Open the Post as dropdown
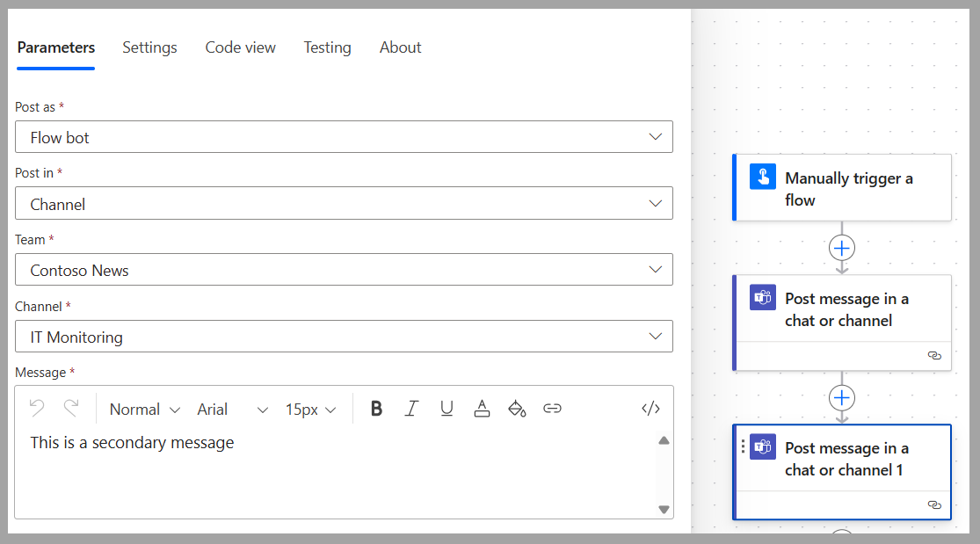Viewport: 980px width, 544px height. tap(344, 136)
